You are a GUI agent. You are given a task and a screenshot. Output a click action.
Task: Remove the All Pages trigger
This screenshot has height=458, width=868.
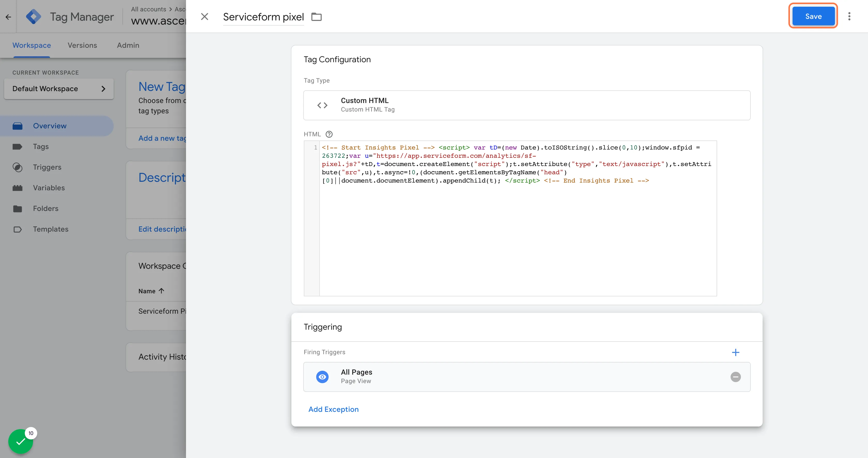coord(735,377)
